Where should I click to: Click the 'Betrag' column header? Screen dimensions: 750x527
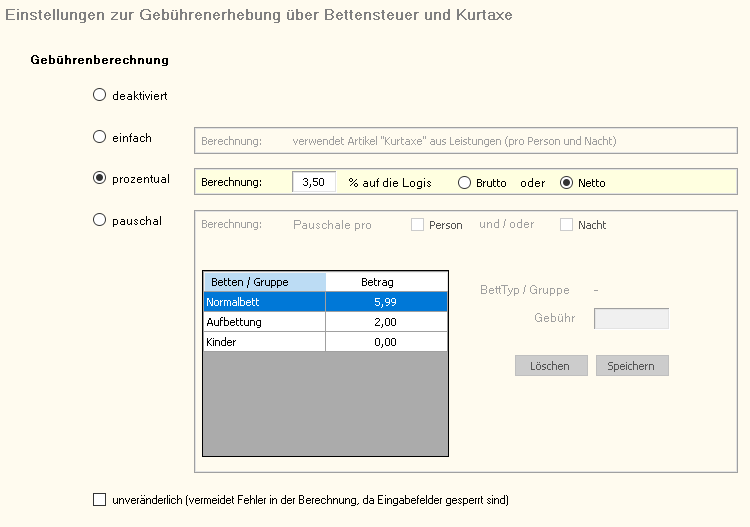coord(386,282)
